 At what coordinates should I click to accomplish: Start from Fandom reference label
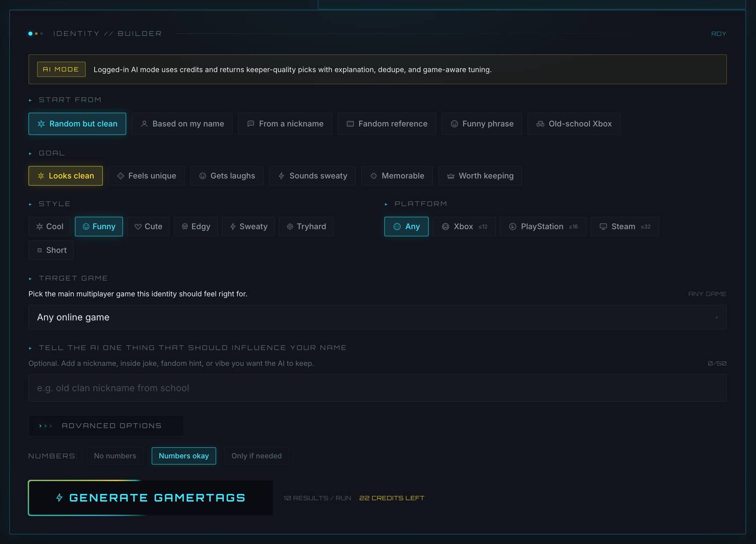[x=393, y=124]
